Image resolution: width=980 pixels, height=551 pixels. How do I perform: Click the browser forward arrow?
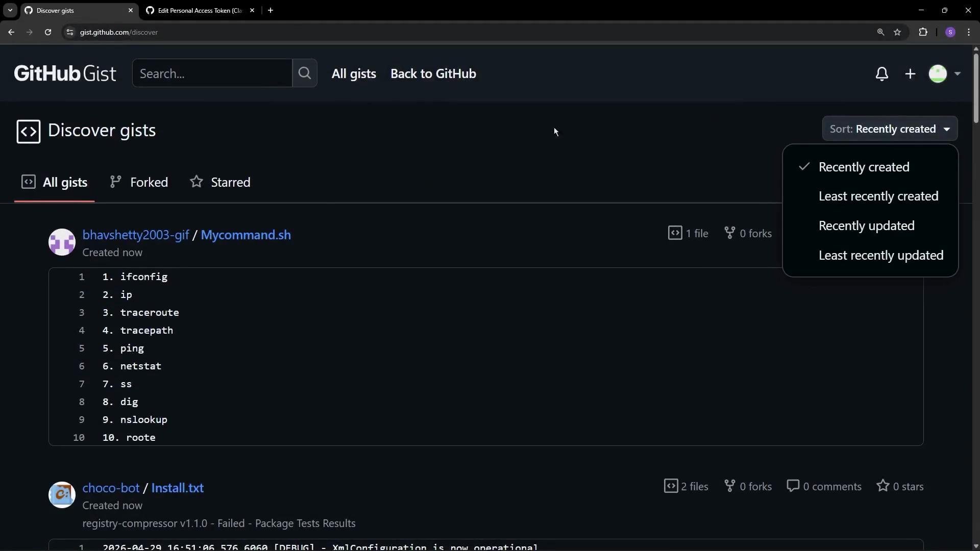(x=30, y=32)
